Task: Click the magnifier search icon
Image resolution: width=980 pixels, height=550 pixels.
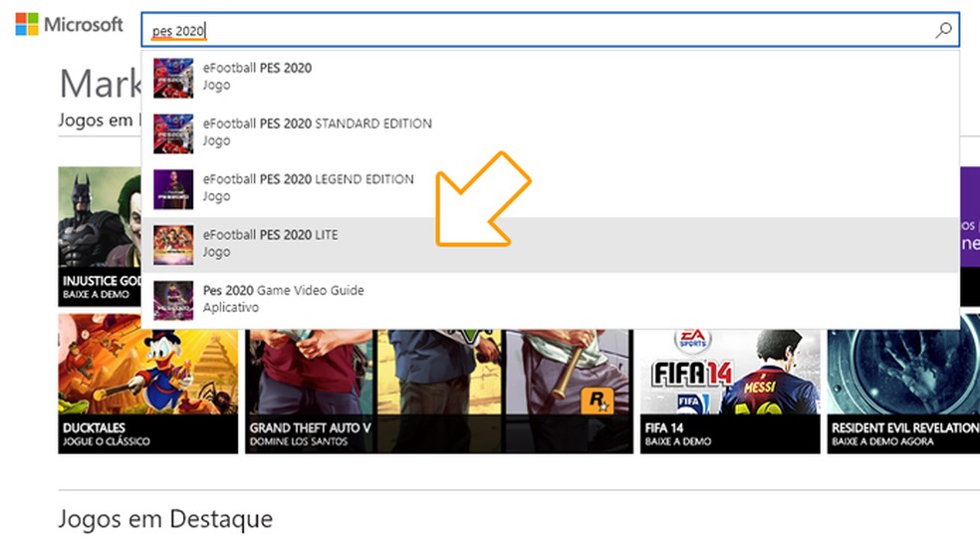Action: (x=944, y=29)
